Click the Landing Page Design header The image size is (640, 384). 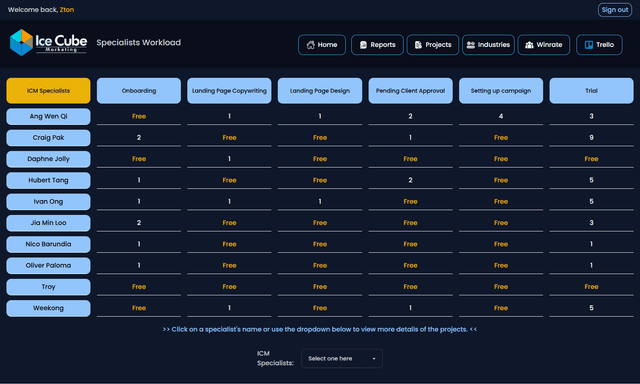click(320, 91)
